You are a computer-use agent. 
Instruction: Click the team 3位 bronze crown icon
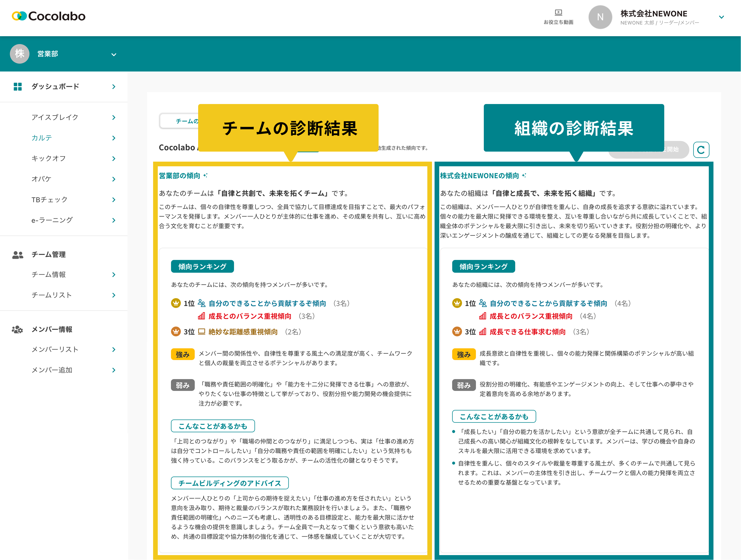[176, 331]
